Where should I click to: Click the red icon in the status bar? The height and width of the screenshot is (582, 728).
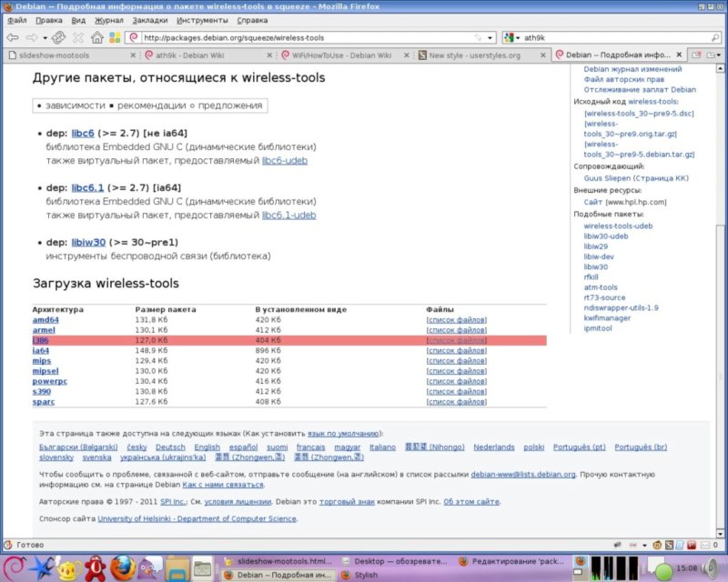pyautogui.click(x=692, y=546)
